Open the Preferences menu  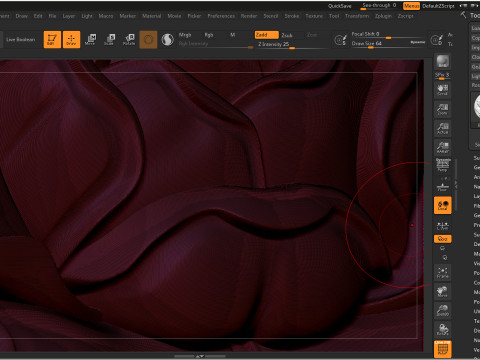pyautogui.click(x=221, y=16)
